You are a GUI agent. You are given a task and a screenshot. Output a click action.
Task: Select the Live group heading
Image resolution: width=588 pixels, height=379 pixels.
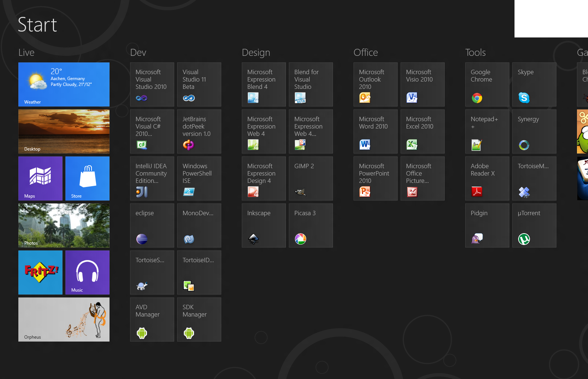pos(26,53)
